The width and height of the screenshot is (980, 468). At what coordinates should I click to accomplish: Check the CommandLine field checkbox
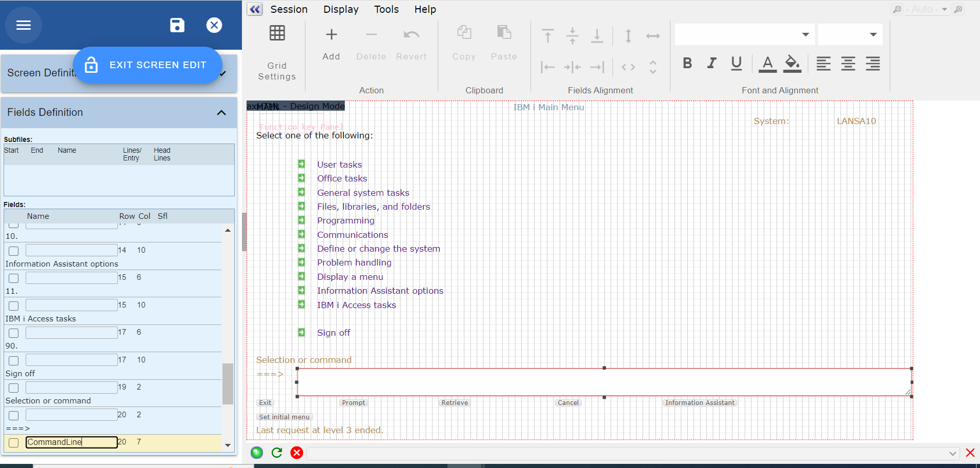(14, 443)
